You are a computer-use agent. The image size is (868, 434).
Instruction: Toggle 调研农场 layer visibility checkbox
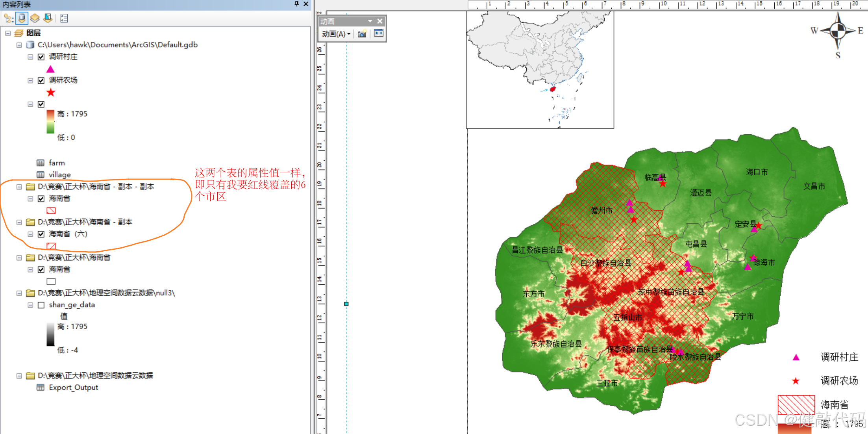(41, 81)
